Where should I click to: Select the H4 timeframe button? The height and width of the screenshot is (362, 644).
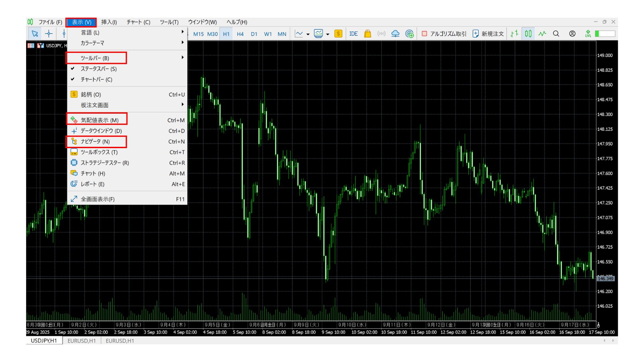click(x=240, y=34)
